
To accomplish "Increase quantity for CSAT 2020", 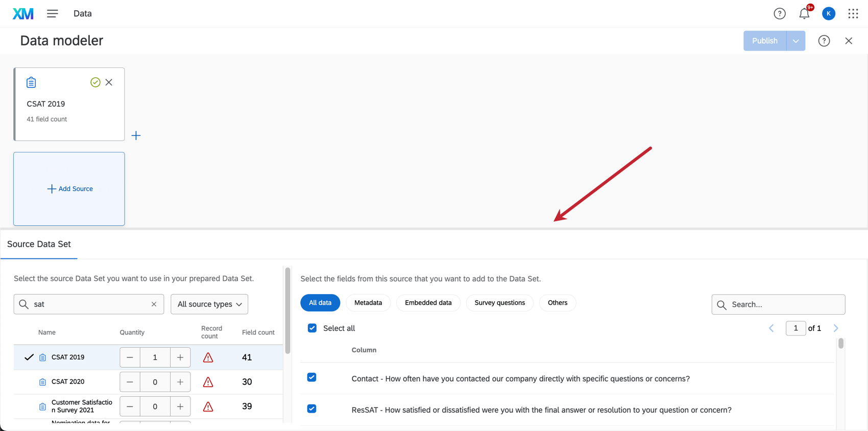I will (180, 382).
